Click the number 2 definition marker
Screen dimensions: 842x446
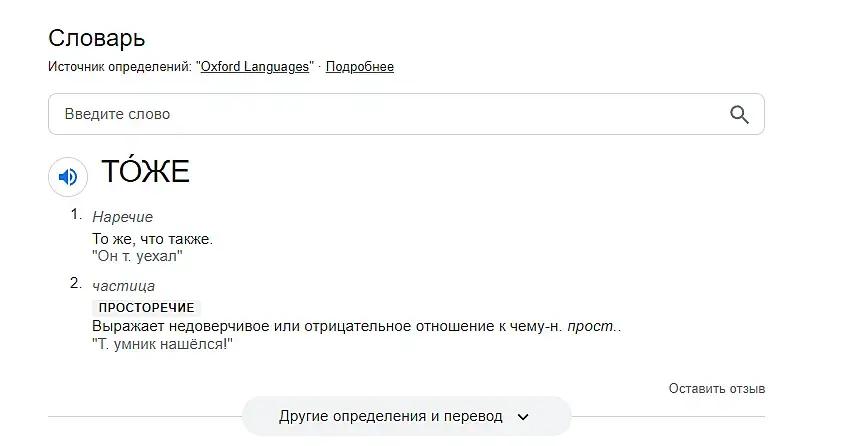[x=75, y=284]
